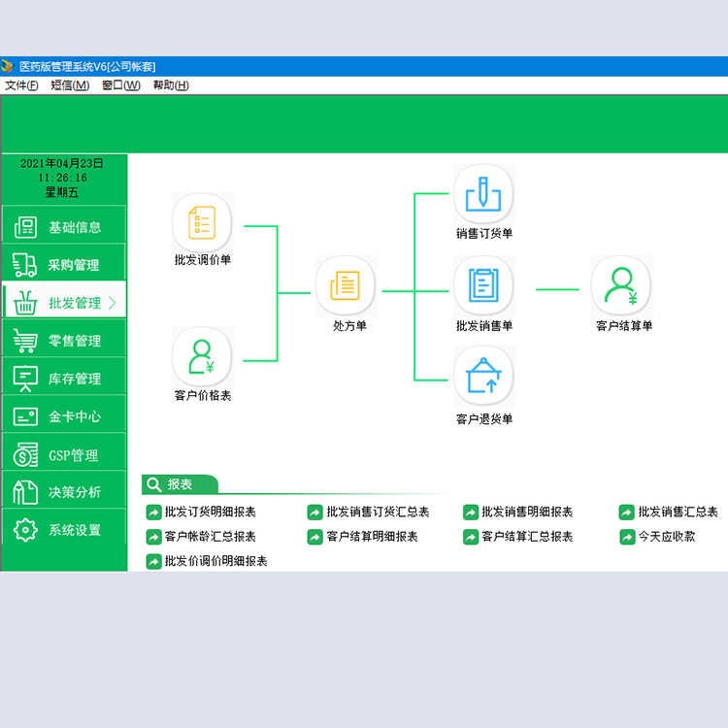This screenshot has width=728, height=728.
Task: Click the 客户结算单 icon
Action: point(621,286)
